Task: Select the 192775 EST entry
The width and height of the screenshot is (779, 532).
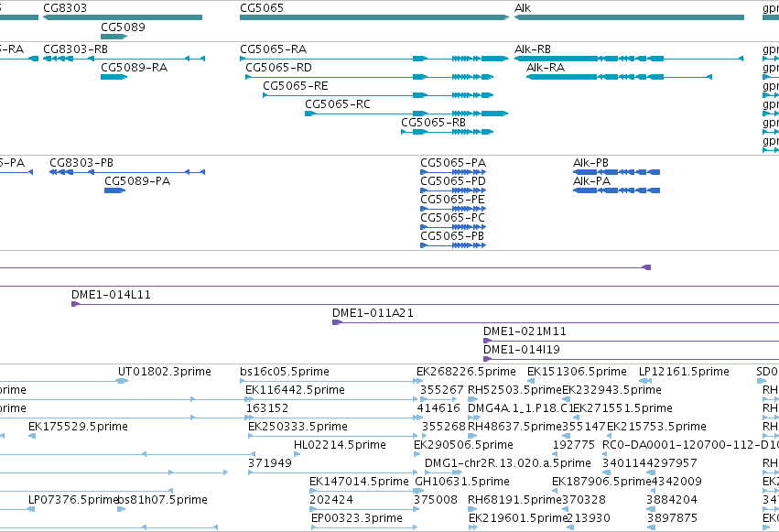Action: (x=574, y=445)
